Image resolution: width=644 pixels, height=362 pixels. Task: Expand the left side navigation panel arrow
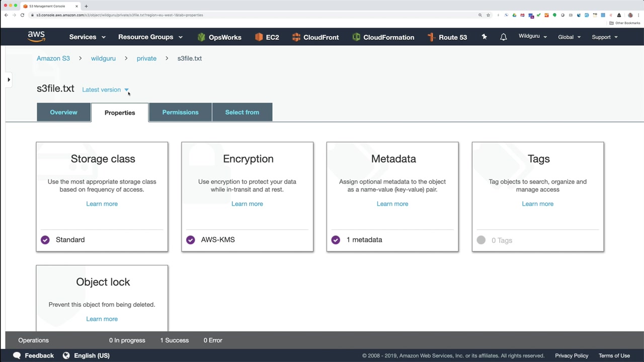tap(9, 79)
